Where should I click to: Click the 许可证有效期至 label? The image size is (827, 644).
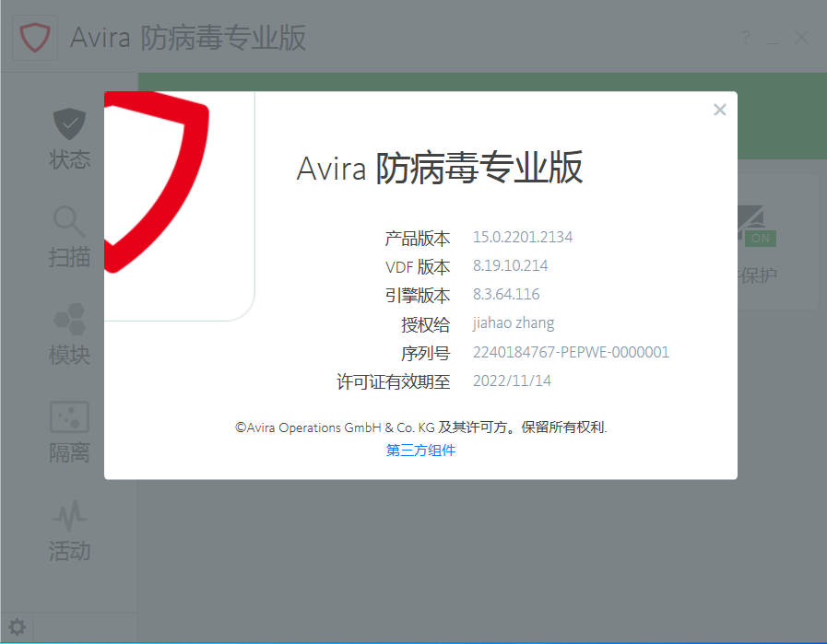click(394, 381)
